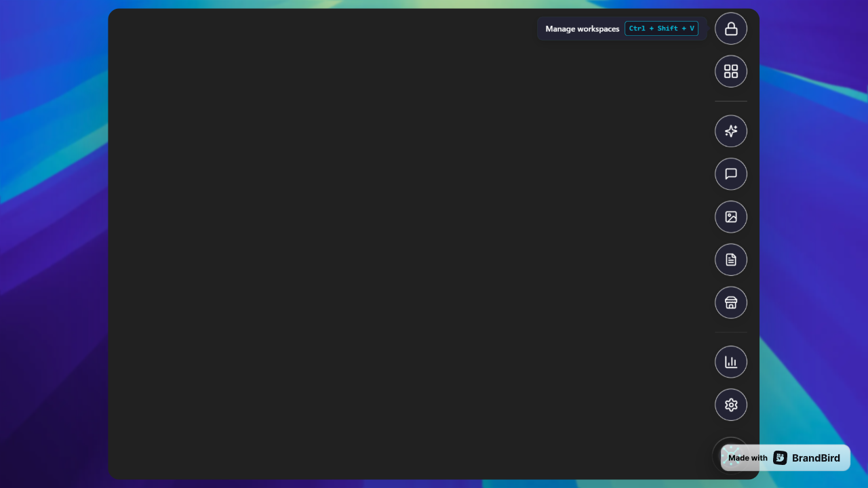Select the AI sparkle assistant icon
Image resolution: width=868 pixels, height=488 pixels.
click(x=730, y=131)
